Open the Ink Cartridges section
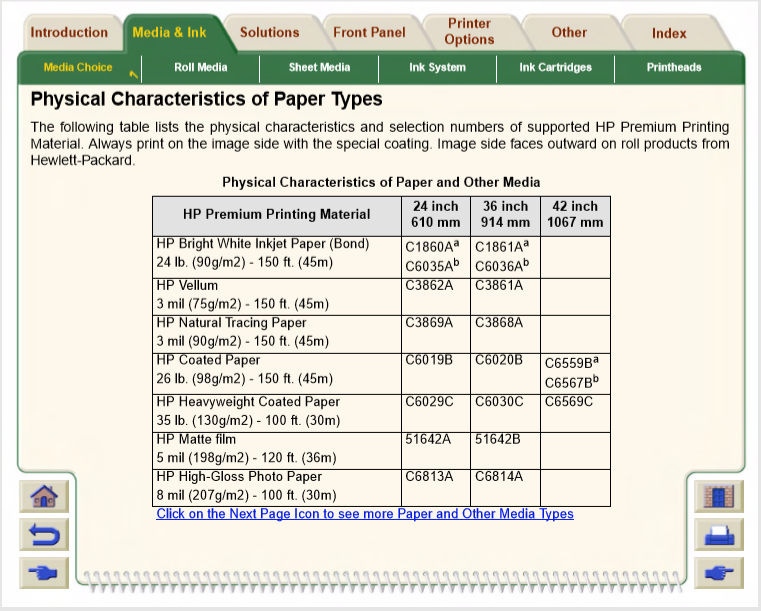 tap(555, 67)
